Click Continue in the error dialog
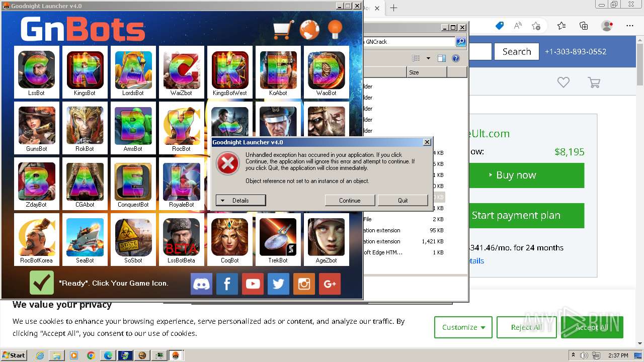 click(x=350, y=201)
